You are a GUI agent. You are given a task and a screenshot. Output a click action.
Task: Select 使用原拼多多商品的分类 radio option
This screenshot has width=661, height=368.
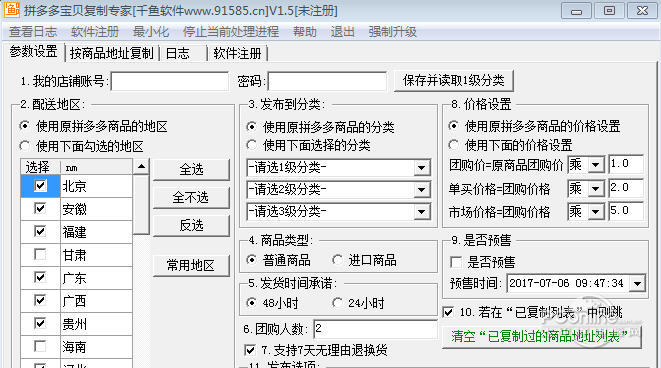251,126
